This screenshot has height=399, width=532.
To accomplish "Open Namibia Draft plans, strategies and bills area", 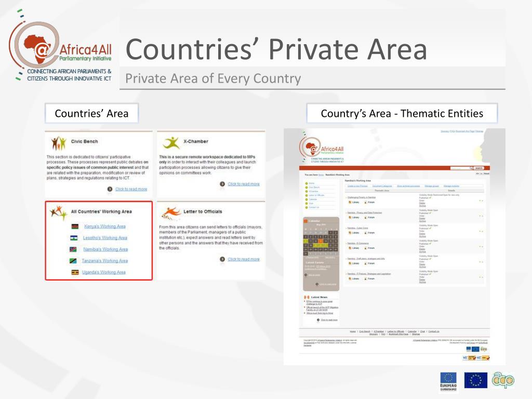I will [366, 259].
